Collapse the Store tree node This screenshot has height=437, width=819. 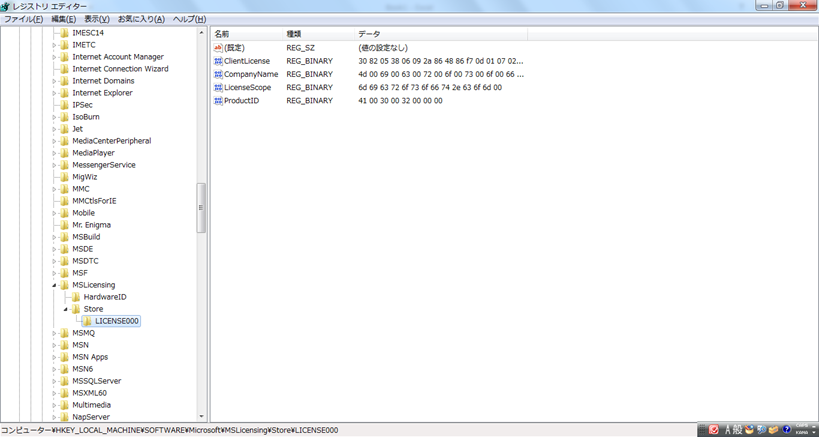click(65, 309)
